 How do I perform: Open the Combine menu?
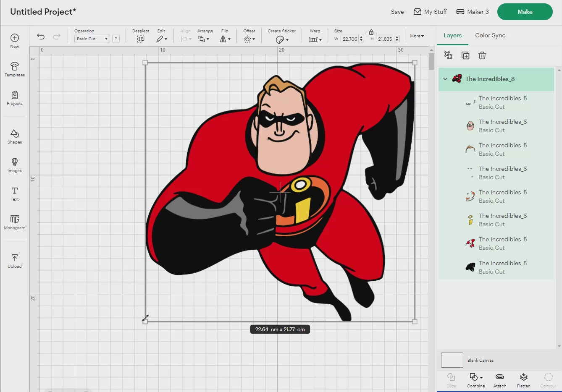point(476,380)
